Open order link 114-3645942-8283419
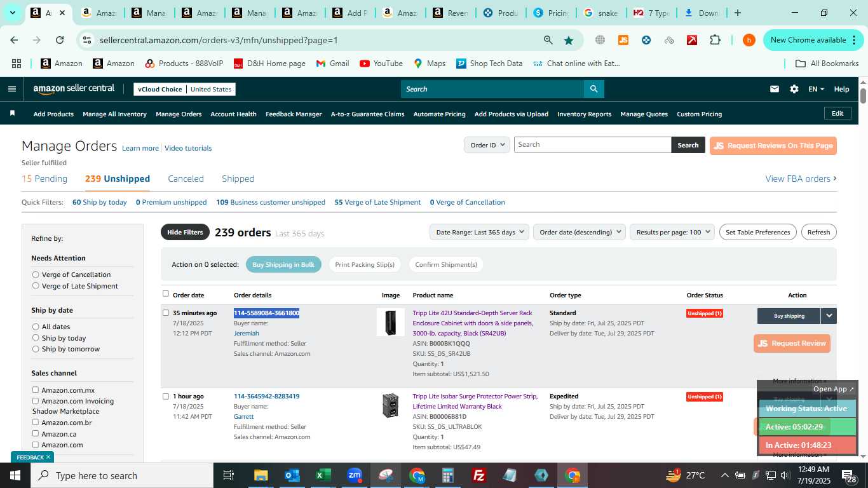This screenshot has width=868, height=488. pyautogui.click(x=266, y=396)
